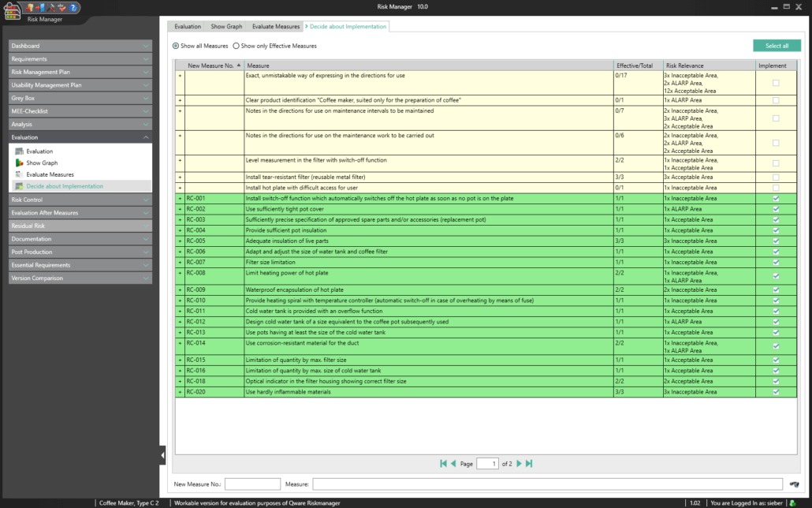The width and height of the screenshot is (812, 508).
Task: Sort by New Measure No. column arrow
Action: [x=239, y=65]
